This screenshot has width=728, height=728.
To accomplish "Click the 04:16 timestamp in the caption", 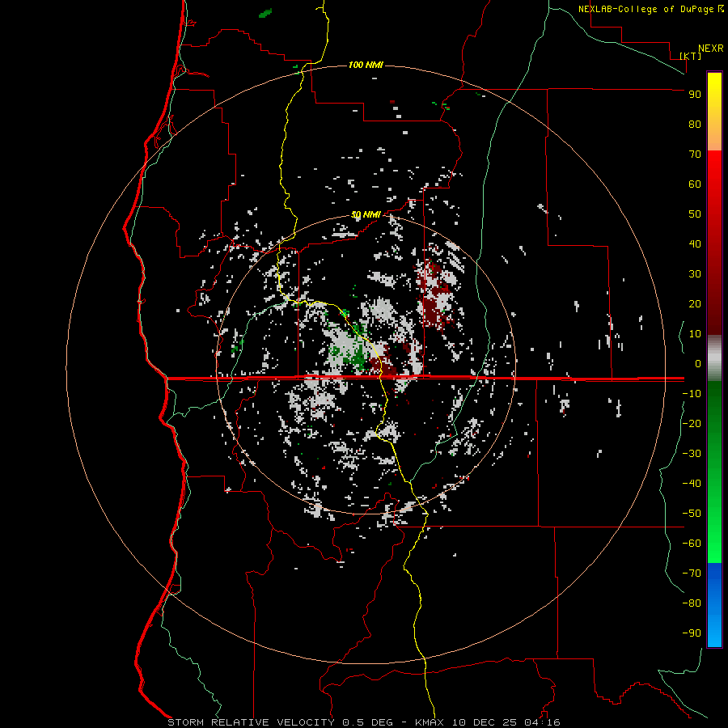I will (x=542, y=722).
